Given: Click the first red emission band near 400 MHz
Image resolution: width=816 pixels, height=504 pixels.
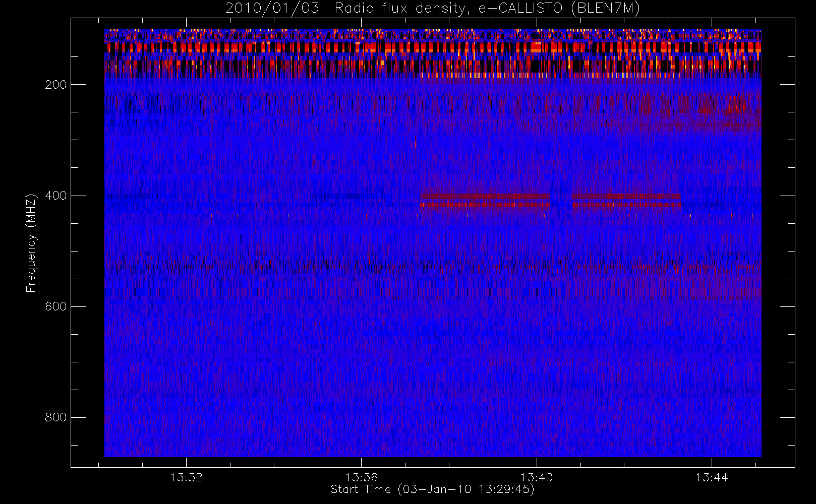Looking at the screenshot, I should [485, 201].
